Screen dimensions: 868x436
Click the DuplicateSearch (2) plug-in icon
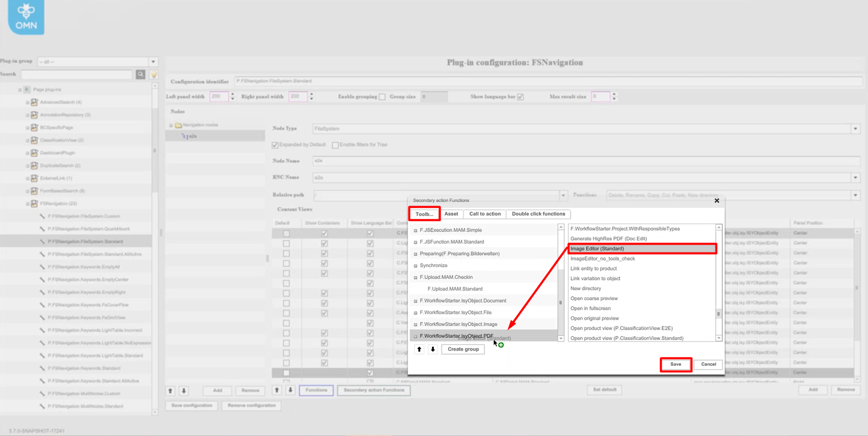pyautogui.click(x=34, y=166)
